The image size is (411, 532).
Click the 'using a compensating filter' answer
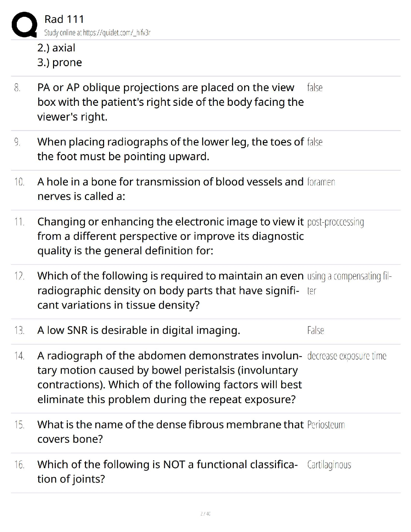(349, 283)
